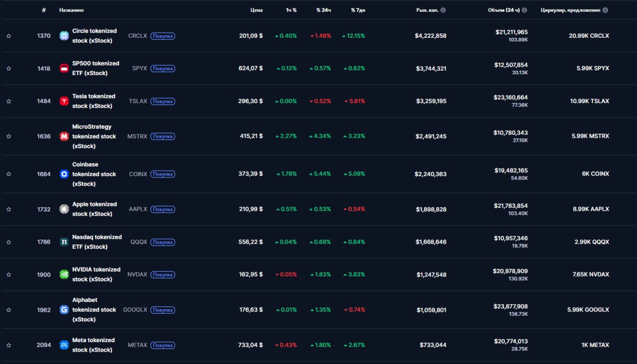637x364 pixels.
Task: Click the Alphabet tokenized stock logo
Action: [x=64, y=310]
